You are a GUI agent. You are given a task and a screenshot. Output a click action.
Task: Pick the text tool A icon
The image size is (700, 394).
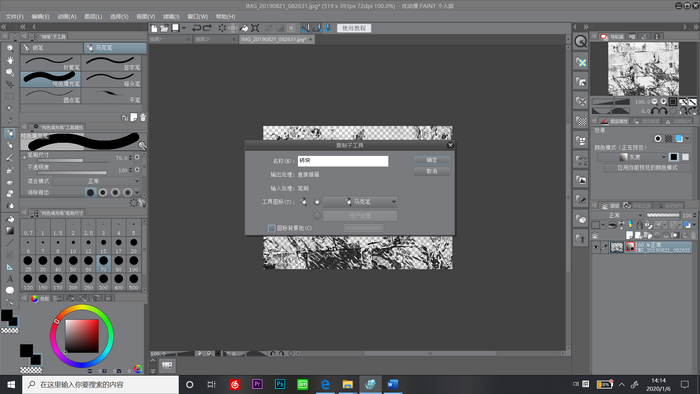(x=10, y=279)
